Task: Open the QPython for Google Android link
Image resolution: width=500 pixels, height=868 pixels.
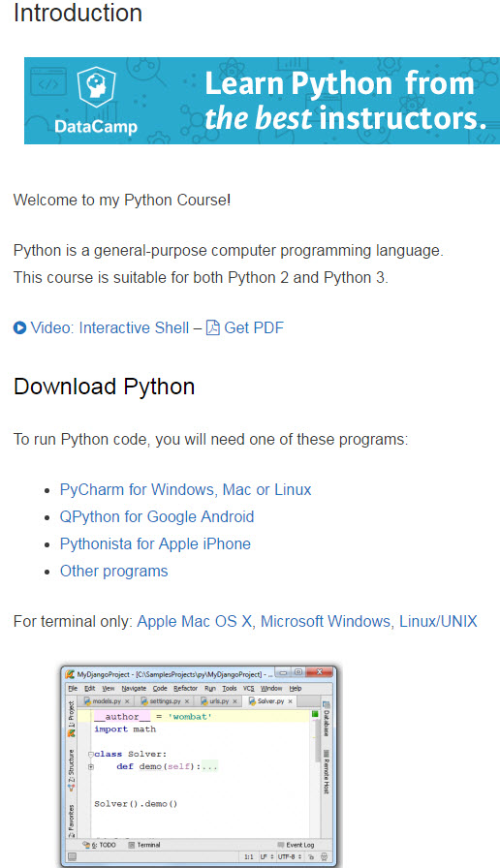Action: click(x=157, y=517)
